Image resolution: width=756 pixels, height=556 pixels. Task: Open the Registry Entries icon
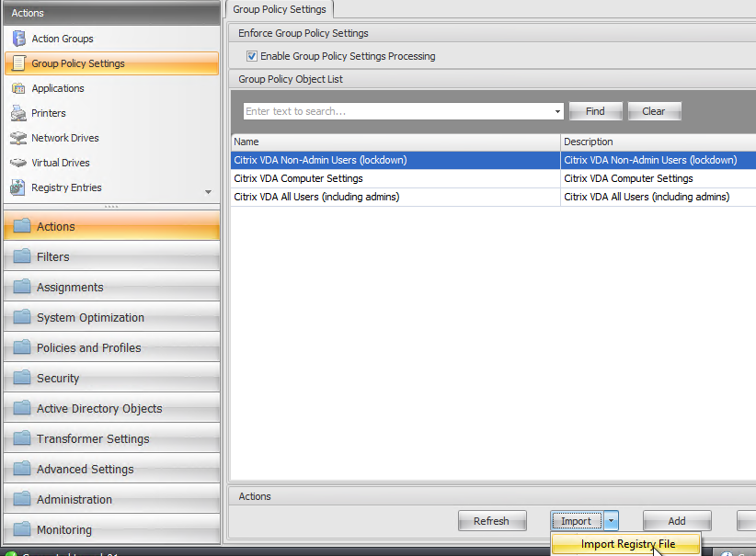coord(17,187)
